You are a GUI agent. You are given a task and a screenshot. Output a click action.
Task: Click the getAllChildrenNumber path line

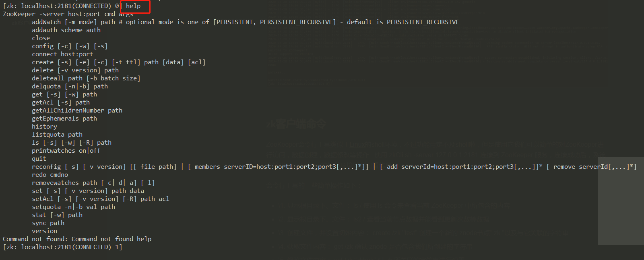tap(77, 111)
